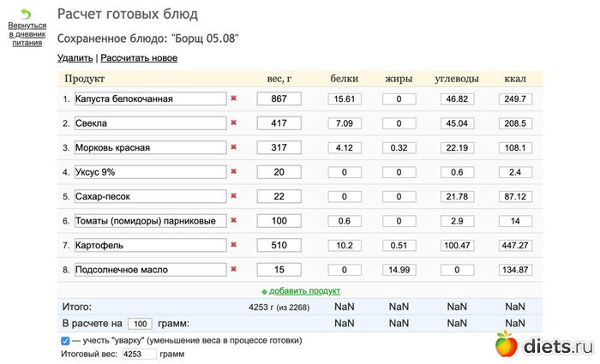Image resolution: width=600 pixels, height=364 pixels.
Task: Remove Уксус 9% ingredient via red X
Action: (x=233, y=172)
